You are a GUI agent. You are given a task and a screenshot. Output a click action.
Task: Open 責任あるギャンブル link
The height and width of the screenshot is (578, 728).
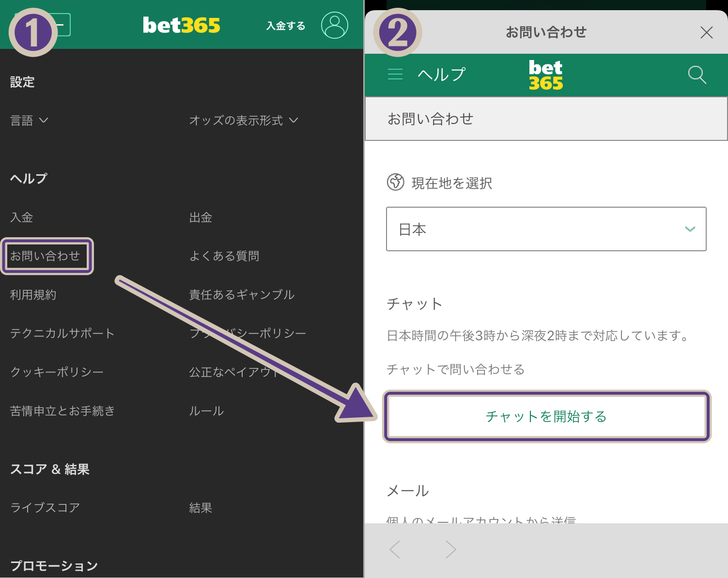[242, 294]
